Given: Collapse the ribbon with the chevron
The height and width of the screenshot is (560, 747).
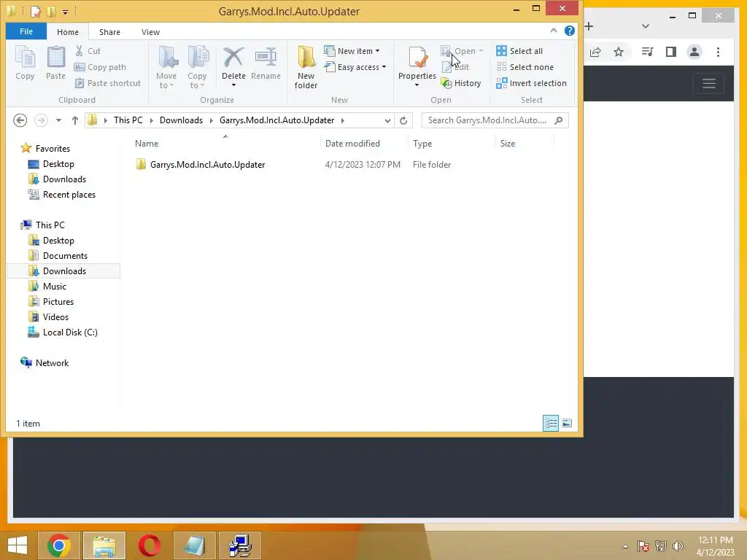Looking at the screenshot, I should click(553, 31).
